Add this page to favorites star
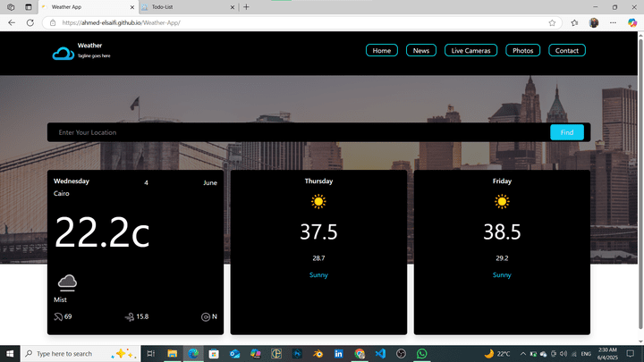 pyautogui.click(x=552, y=22)
